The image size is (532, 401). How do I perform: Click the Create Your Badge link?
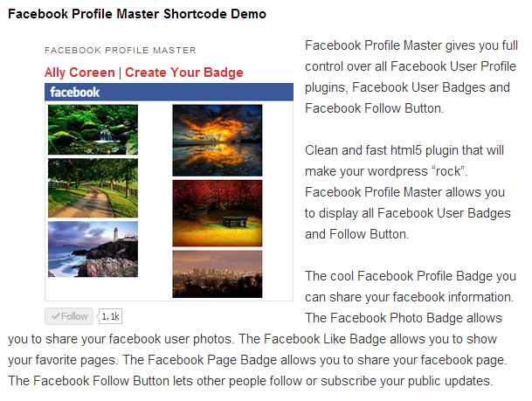(x=183, y=73)
